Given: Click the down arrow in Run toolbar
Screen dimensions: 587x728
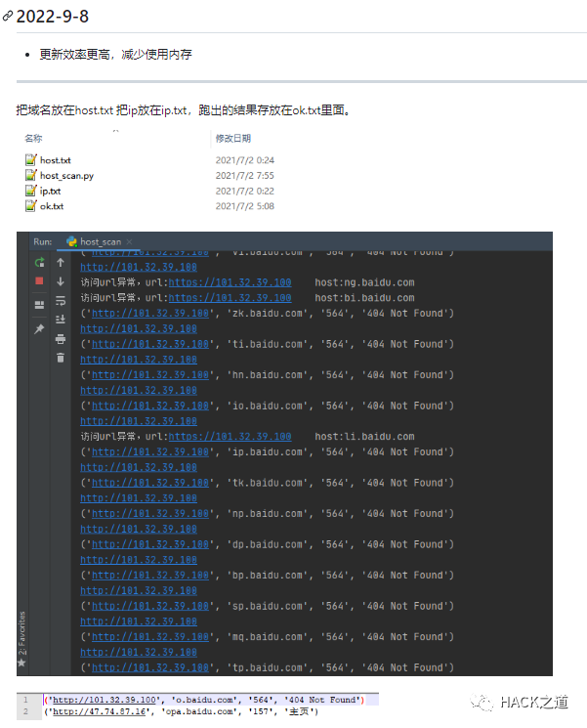Looking at the screenshot, I should pos(61,281).
